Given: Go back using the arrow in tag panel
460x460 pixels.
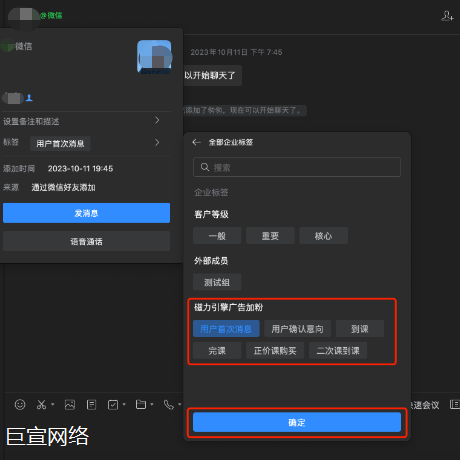Looking at the screenshot, I should 196,142.
